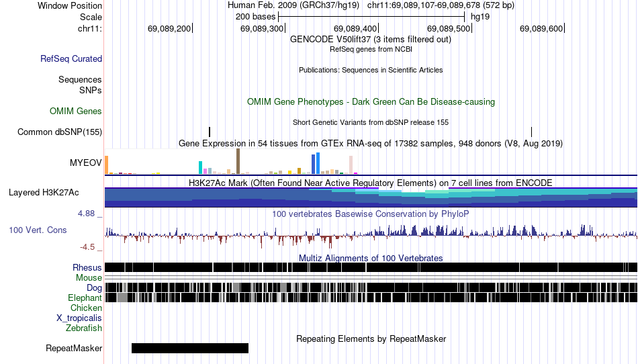
Task: Open the Basewise Conservation by PhyloP title
Action: (371, 214)
